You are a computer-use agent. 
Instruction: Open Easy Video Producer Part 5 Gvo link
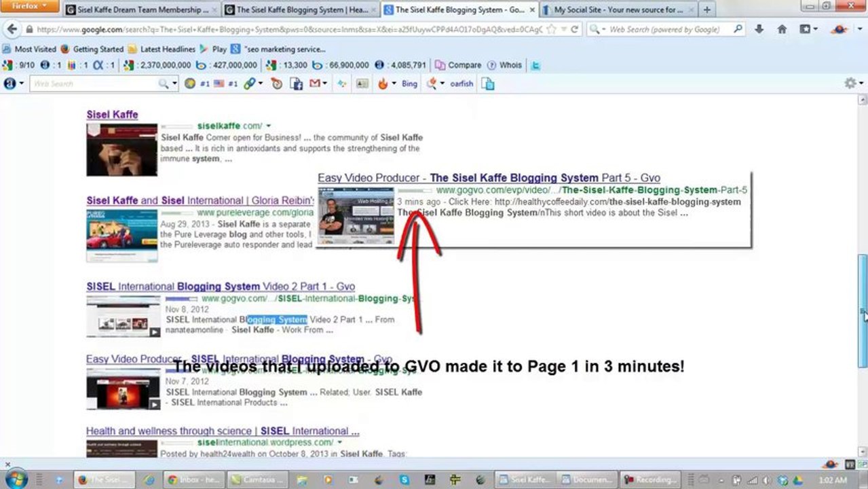(x=489, y=178)
